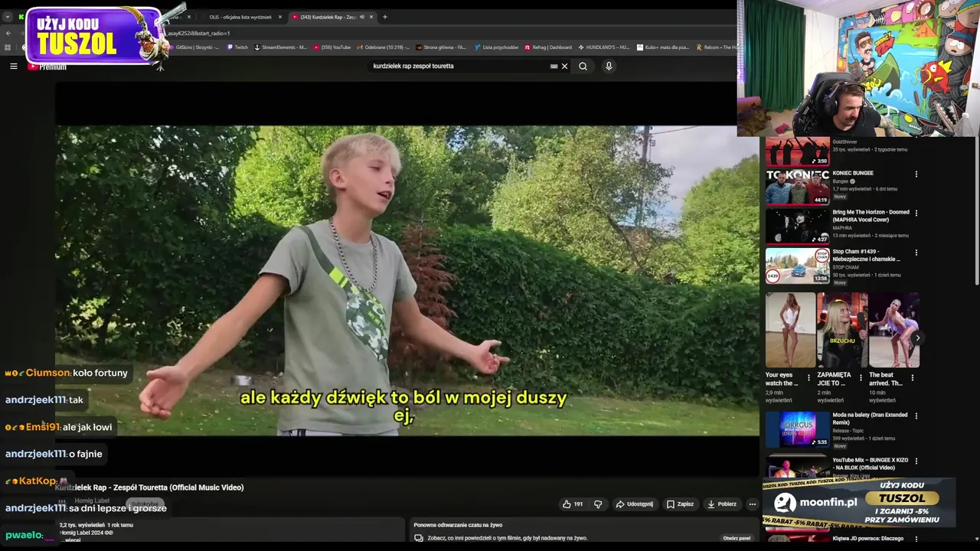This screenshot has width=980, height=551.
Task: Open options for Klątwa JD powraca video
Action: point(916,540)
